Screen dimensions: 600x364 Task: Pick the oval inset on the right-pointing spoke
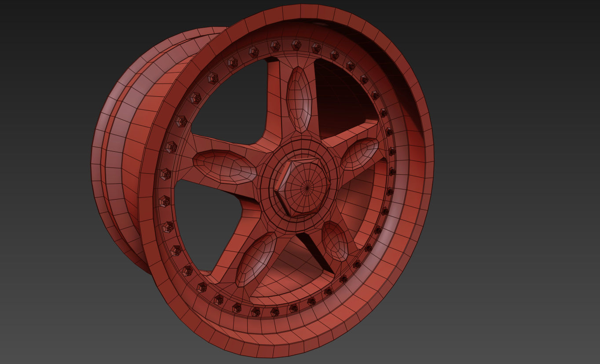click(359, 154)
